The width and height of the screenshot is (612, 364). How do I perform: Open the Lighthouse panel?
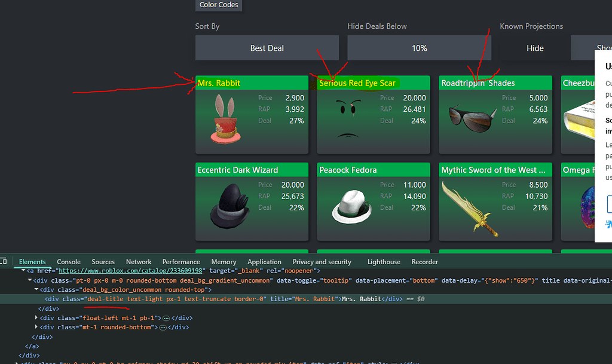click(383, 261)
